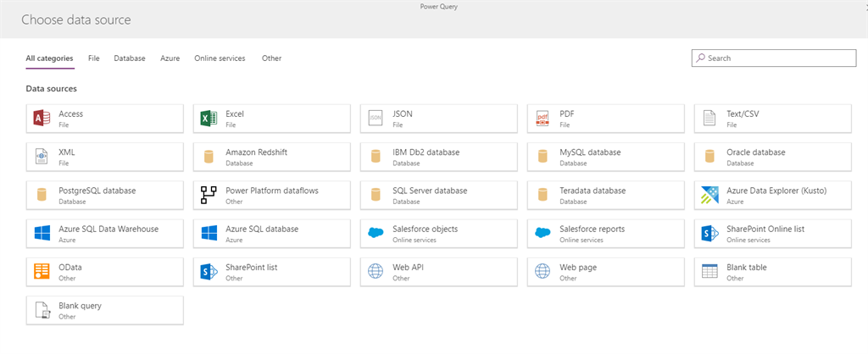Screen dimensions: 868x354
Task: Click the Azure SQL database Windows icon
Action: tap(209, 233)
